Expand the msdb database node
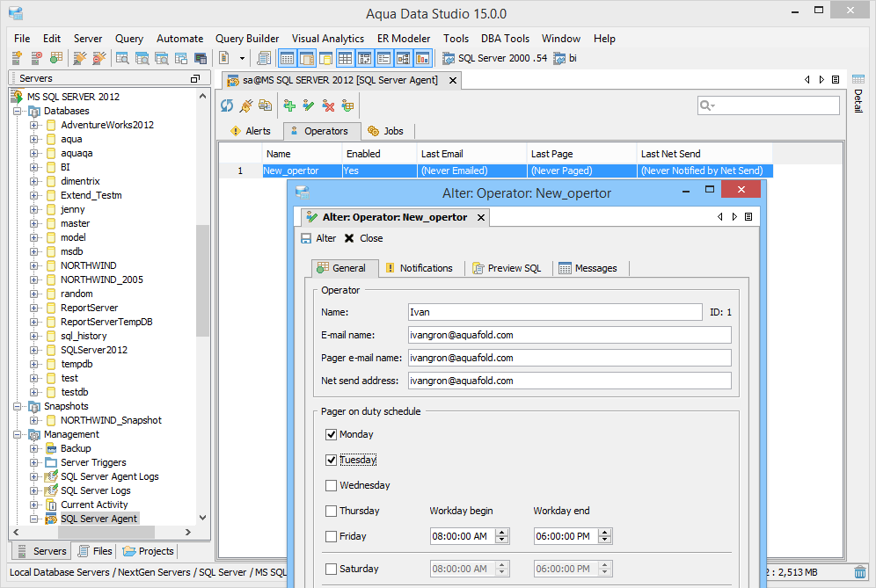876x588 pixels. click(34, 252)
